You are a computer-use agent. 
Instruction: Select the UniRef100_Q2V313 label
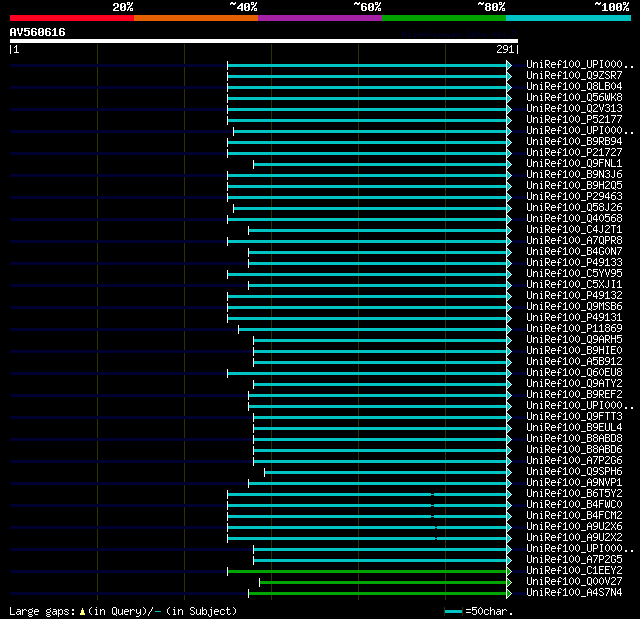(574, 109)
